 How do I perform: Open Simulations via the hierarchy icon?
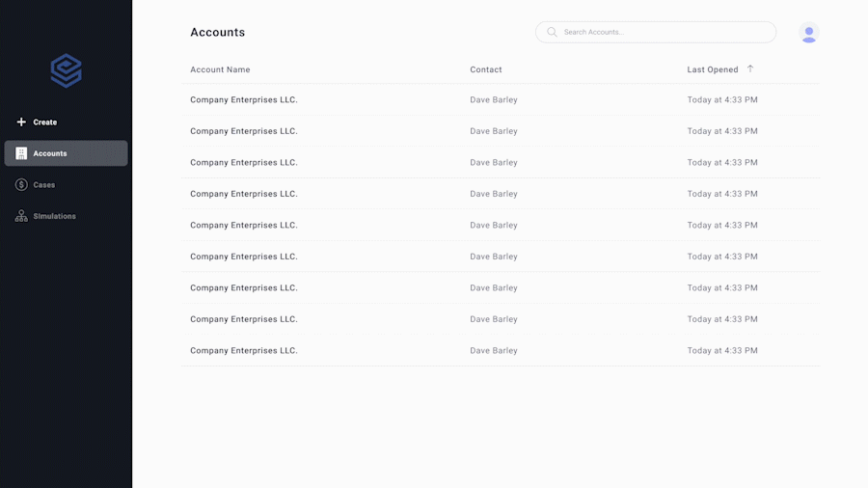pyautogui.click(x=21, y=216)
